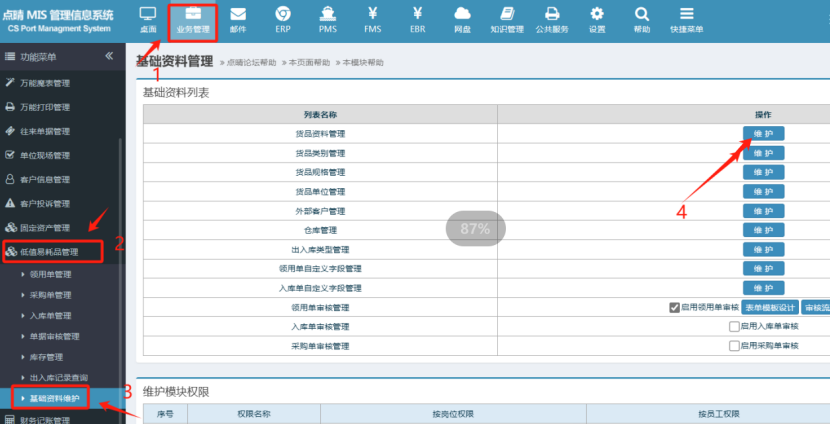Enable the 启用采购单审核 checkbox
This screenshot has height=425, width=830.
(734, 346)
